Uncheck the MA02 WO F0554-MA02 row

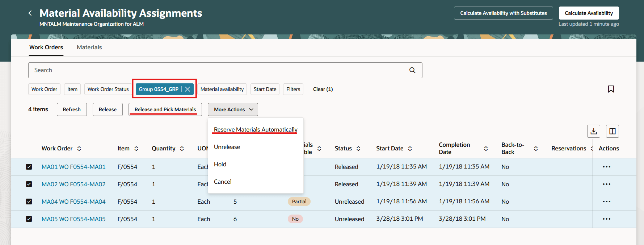pyautogui.click(x=29, y=184)
